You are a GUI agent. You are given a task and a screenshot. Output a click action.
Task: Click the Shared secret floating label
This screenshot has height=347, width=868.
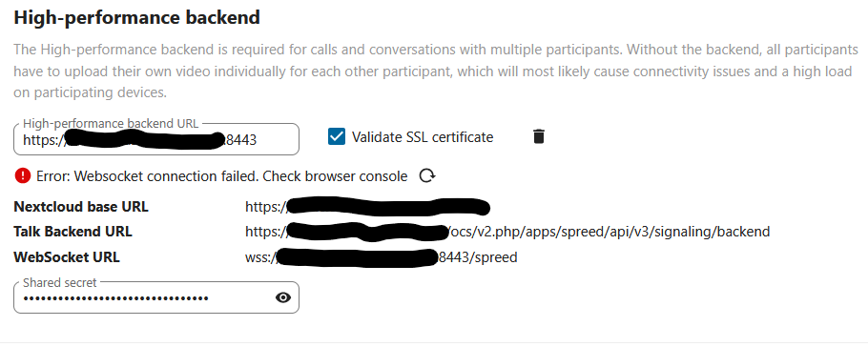pos(60,283)
